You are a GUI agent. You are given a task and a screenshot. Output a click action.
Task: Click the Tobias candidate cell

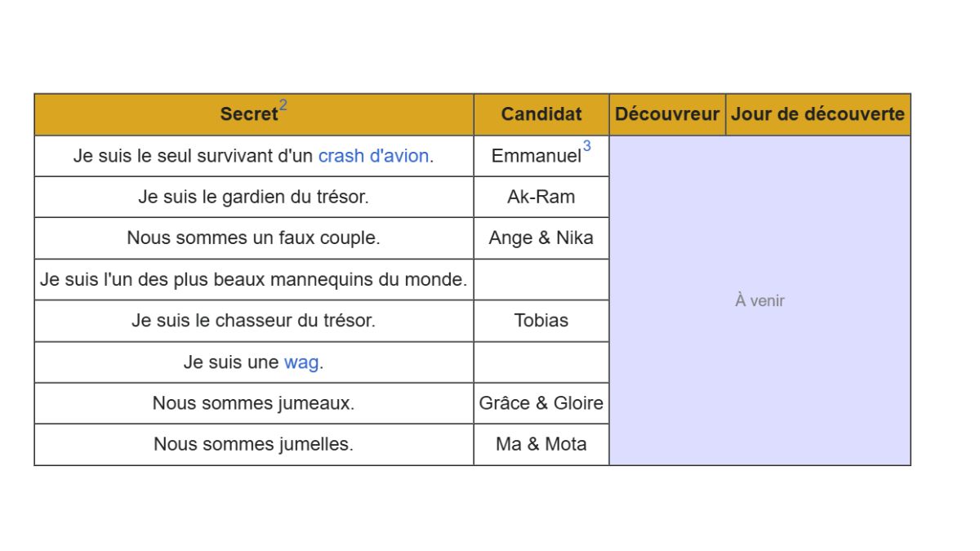[541, 321]
